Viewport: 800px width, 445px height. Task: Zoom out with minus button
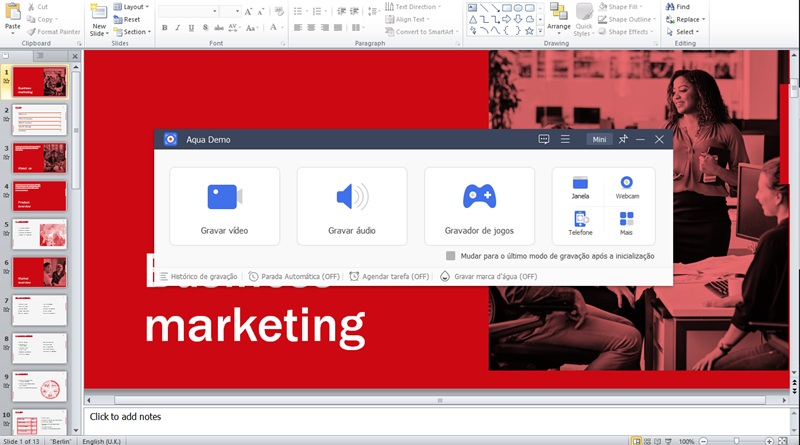(703, 441)
